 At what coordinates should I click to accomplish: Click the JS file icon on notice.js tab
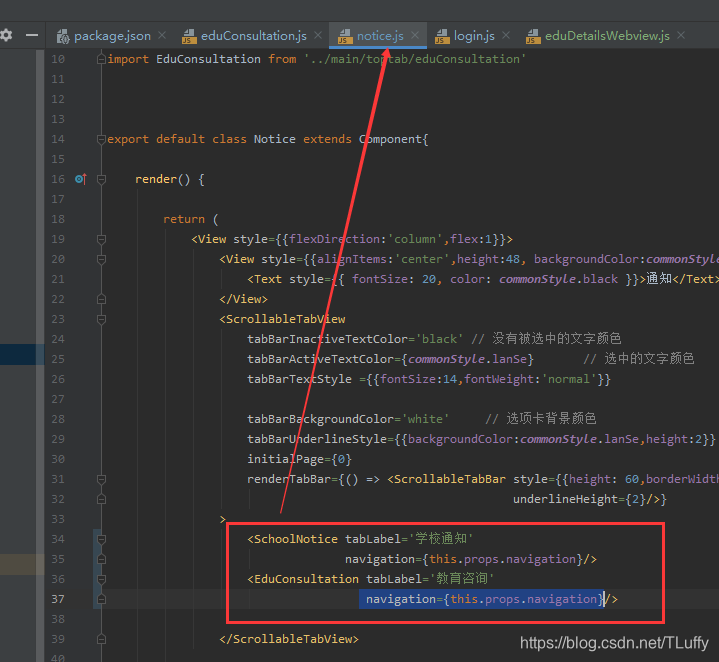[345, 36]
